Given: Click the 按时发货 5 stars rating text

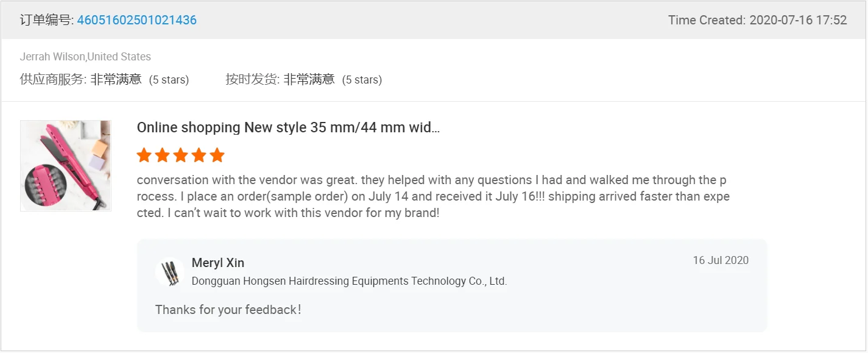Looking at the screenshot, I should tap(362, 80).
